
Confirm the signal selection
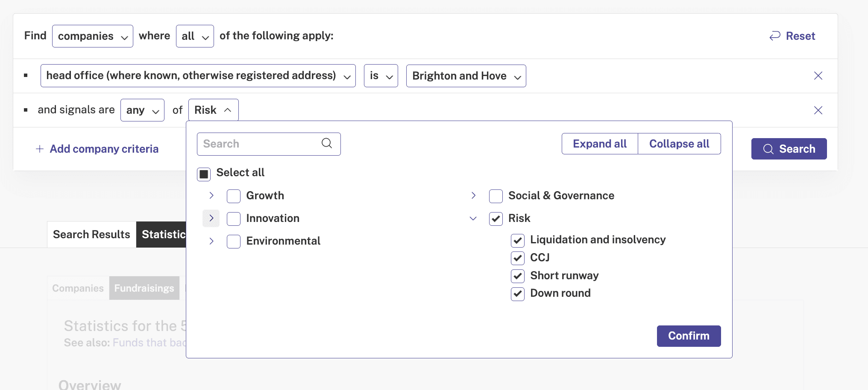click(689, 336)
